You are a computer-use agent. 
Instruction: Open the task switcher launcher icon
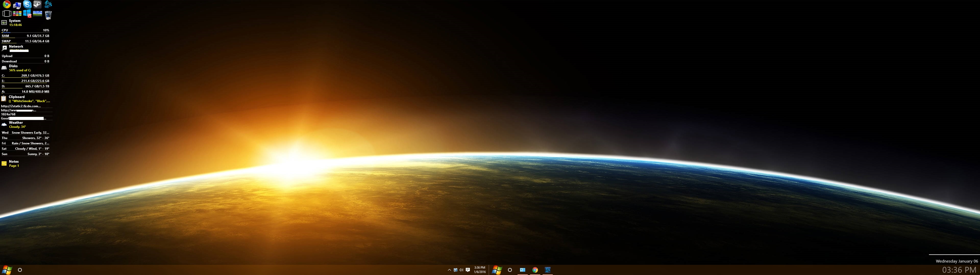(x=6, y=14)
